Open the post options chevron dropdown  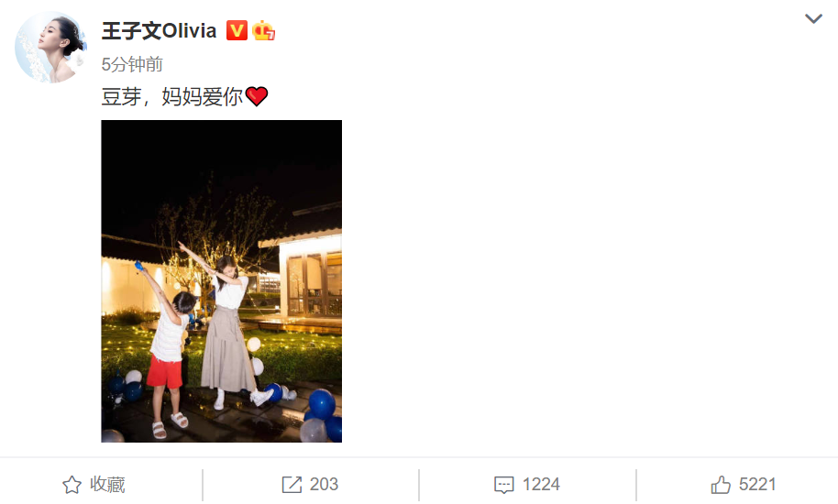(x=813, y=18)
